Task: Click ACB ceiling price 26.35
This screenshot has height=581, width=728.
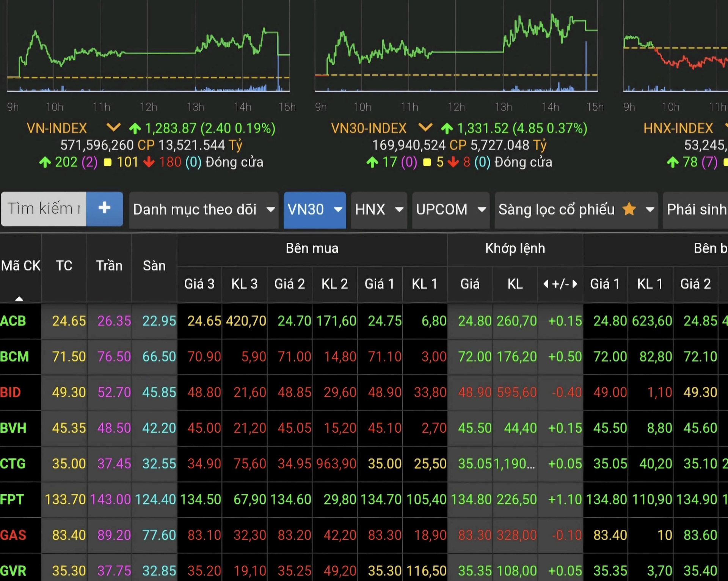Action: 114,321
